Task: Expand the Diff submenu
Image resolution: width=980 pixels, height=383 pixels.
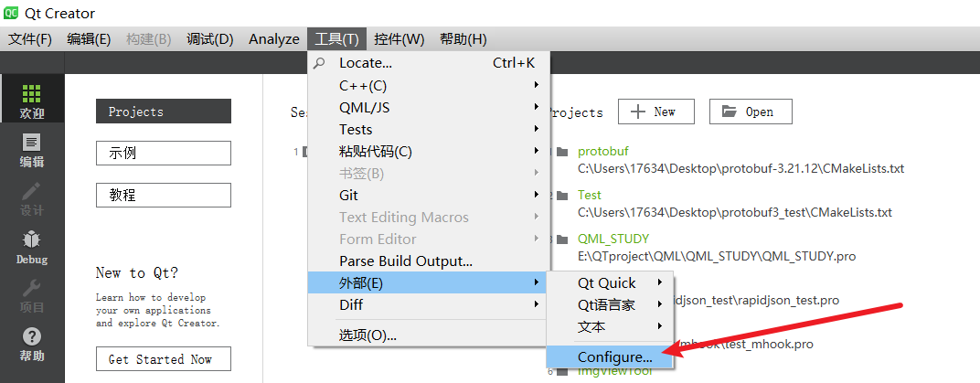Action: pyautogui.click(x=429, y=305)
